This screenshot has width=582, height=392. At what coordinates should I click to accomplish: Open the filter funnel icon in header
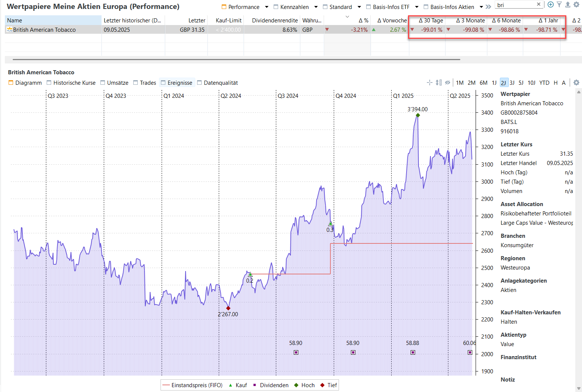tap(559, 4)
